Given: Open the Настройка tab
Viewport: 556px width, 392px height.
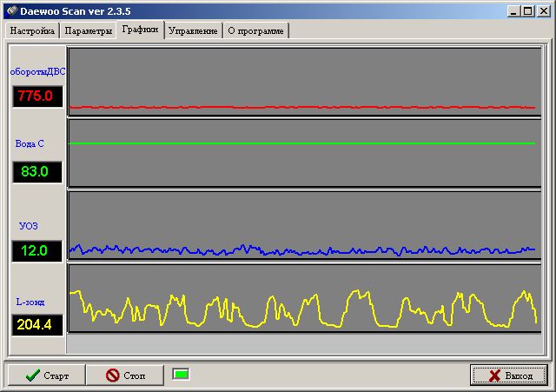Looking at the screenshot, I should [33, 30].
